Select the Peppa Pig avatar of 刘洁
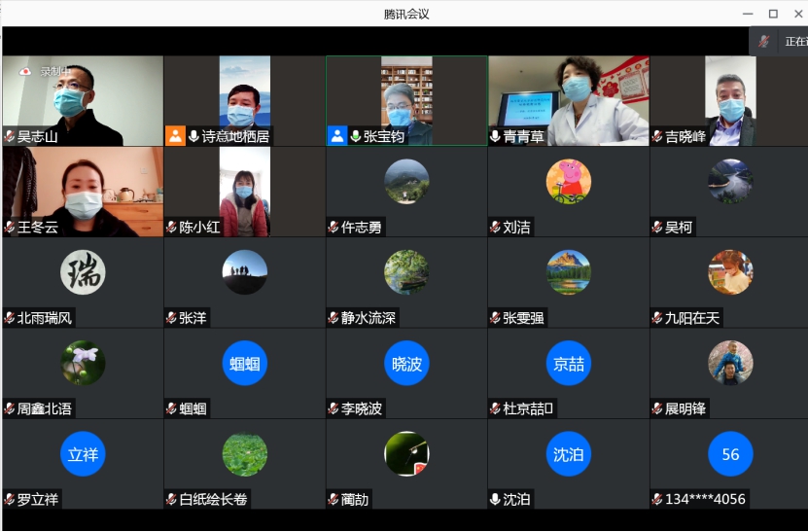Image resolution: width=808 pixels, height=532 pixels. click(568, 182)
